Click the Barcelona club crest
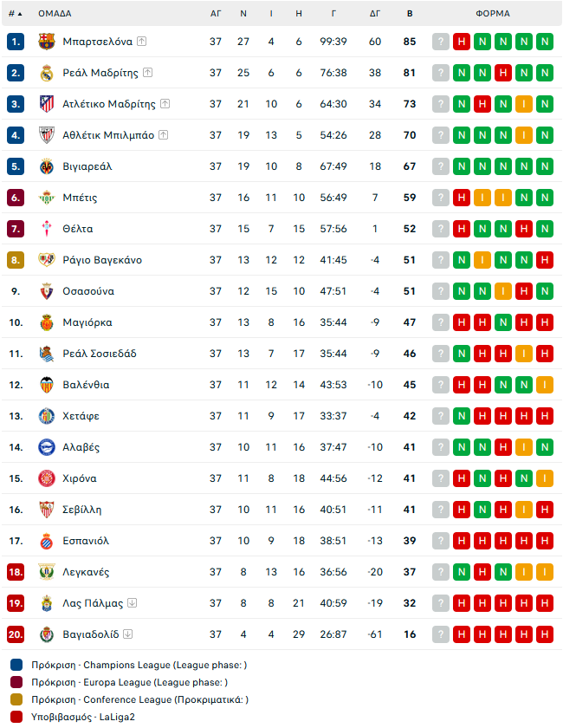 (x=47, y=42)
